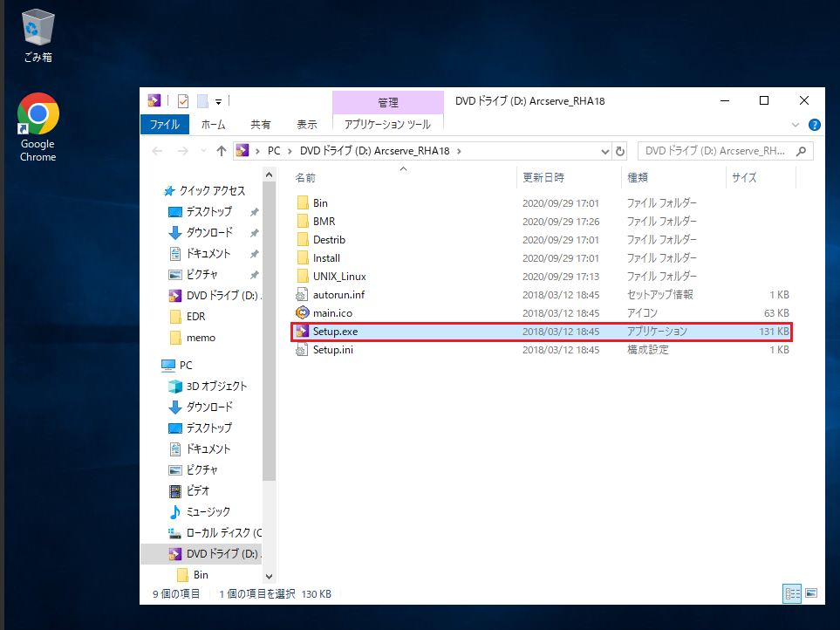Open the recent locations dropdown arrow
840x630 pixels.
point(203,151)
